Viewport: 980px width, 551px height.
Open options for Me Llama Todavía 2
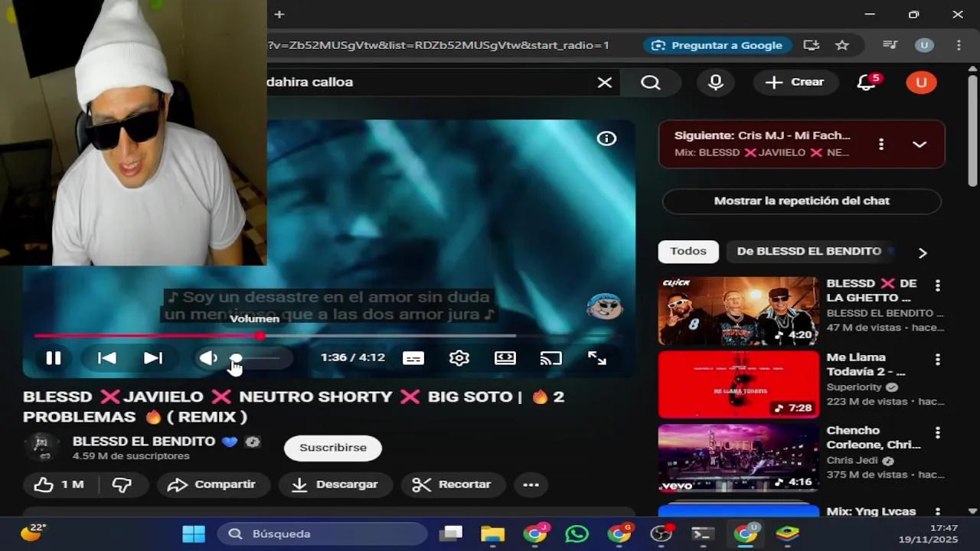(x=937, y=359)
